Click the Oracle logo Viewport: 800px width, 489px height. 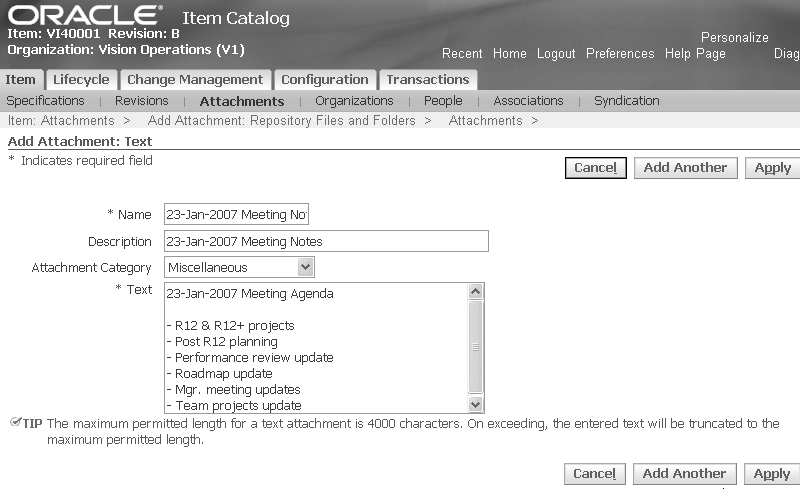(x=85, y=15)
